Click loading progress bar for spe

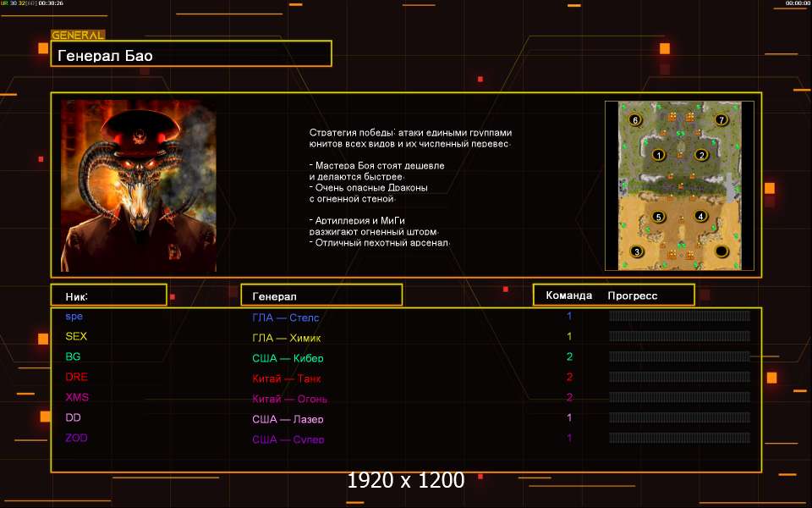(679, 316)
